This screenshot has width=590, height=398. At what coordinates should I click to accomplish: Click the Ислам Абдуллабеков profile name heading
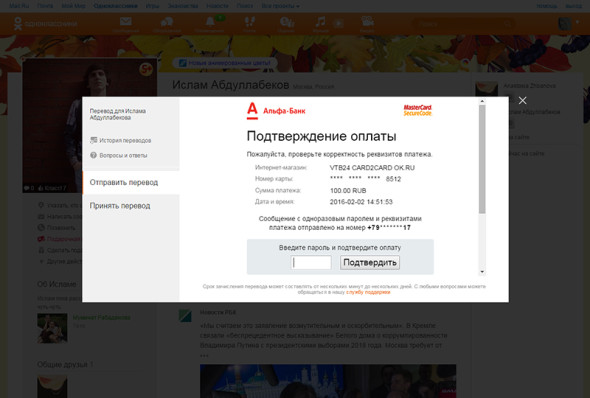(x=231, y=85)
